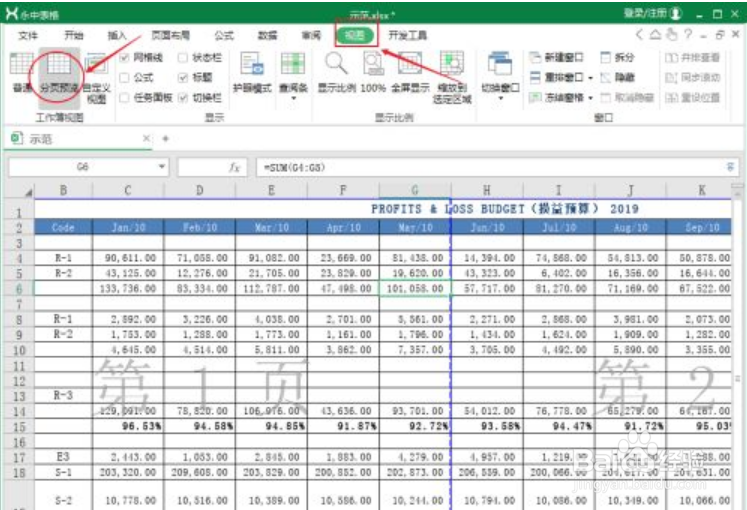Switch to the Home (开始) tab
The width and height of the screenshot is (747, 510).
[x=74, y=35]
